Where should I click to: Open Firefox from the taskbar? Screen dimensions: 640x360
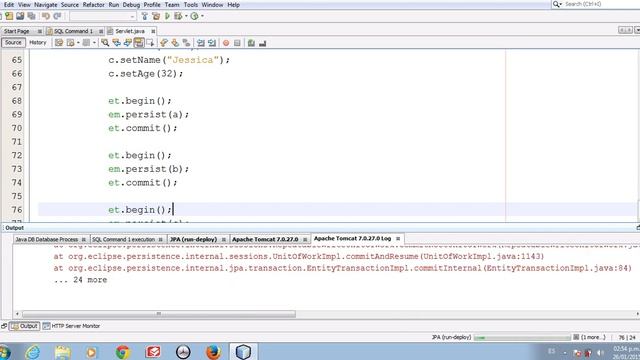(213, 352)
